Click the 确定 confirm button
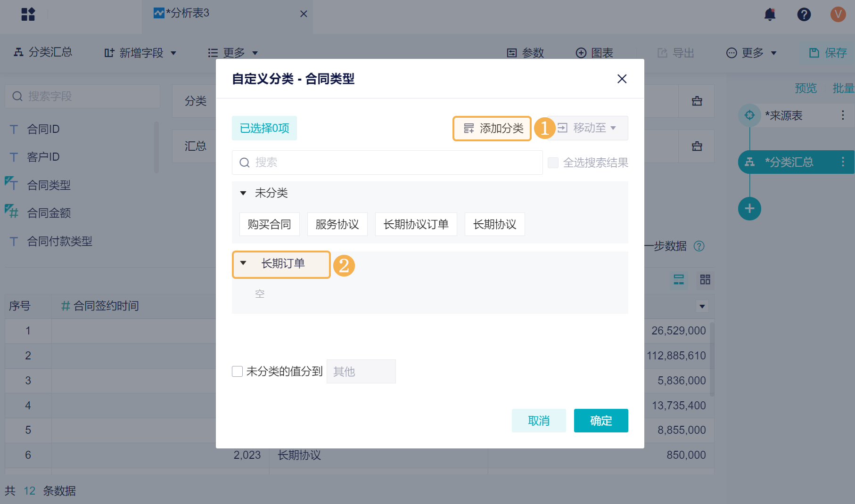The width and height of the screenshot is (855, 504). click(x=600, y=421)
